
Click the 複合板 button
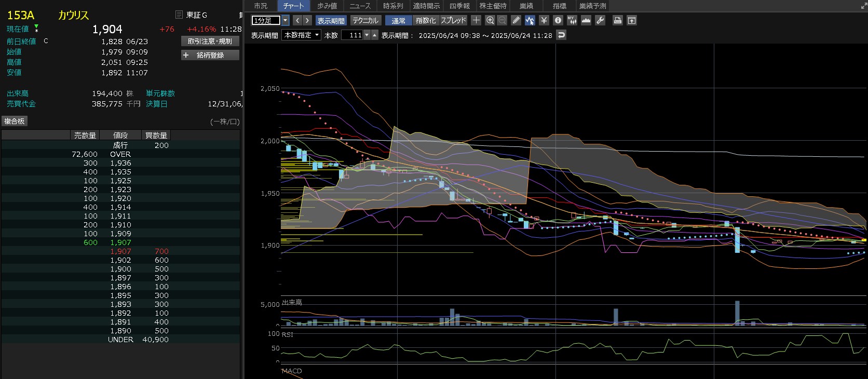tap(15, 121)
